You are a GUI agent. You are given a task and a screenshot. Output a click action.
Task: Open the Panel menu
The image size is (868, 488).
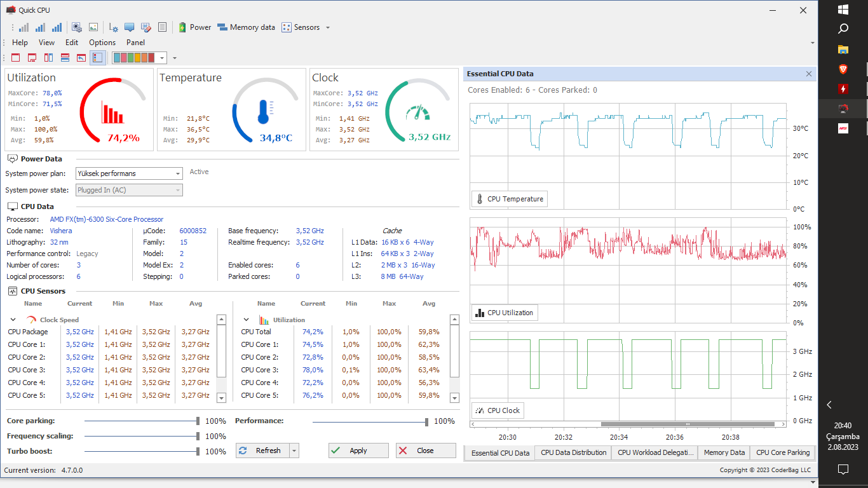click(135, 43)
